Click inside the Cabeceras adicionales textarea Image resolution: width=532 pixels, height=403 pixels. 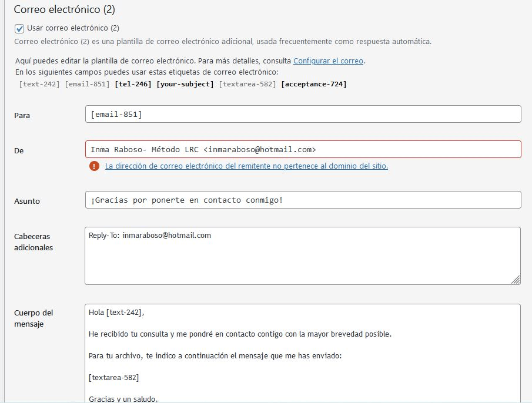point(303,256)
